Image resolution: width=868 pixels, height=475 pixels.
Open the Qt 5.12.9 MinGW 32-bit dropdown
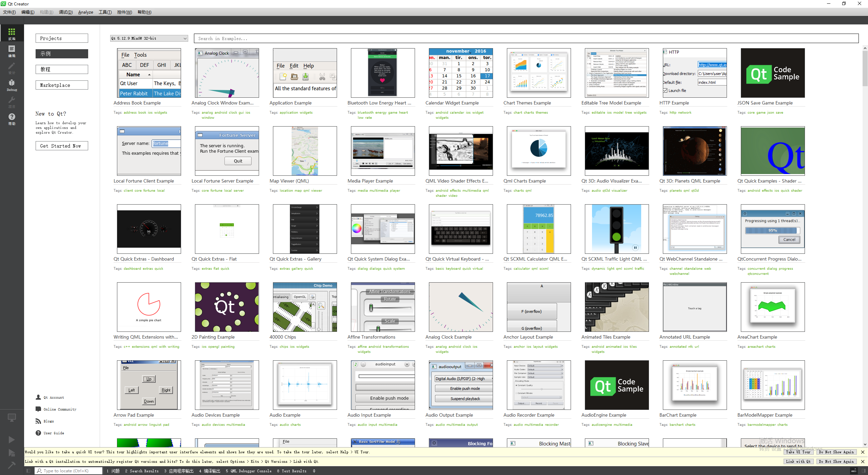(149, 38)
